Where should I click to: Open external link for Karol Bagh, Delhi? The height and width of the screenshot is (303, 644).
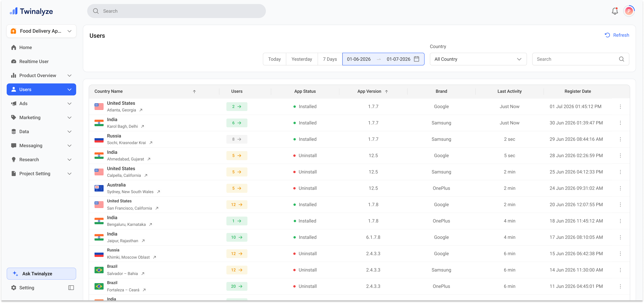point(142,126)
